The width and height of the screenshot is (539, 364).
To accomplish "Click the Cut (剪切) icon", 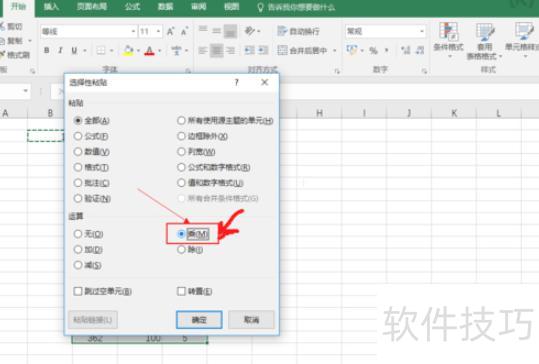I will (11, 26).
